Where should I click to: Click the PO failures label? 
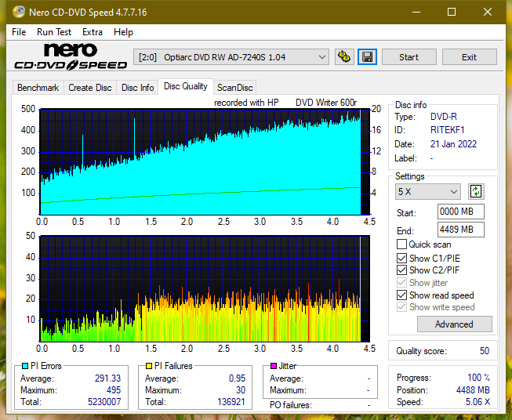tap(291, 405)
